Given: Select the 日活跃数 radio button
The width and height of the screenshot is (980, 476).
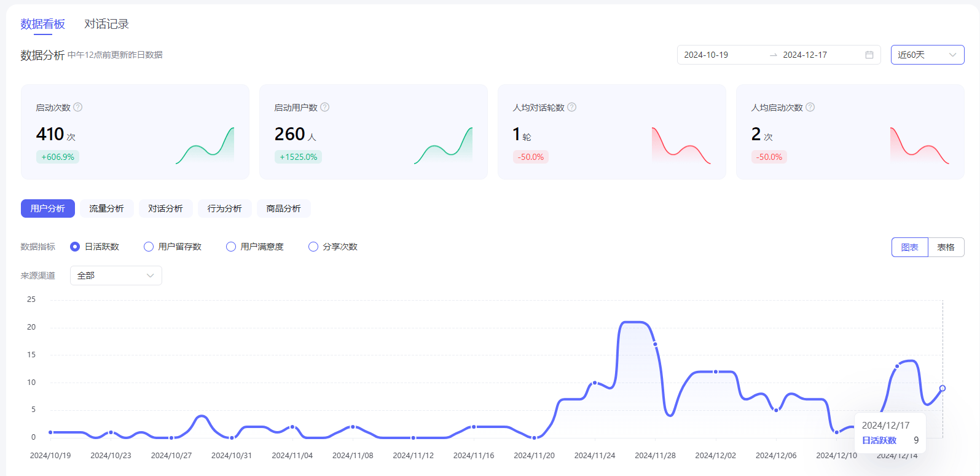Looking at the screenshot, I should click(75, 247).
